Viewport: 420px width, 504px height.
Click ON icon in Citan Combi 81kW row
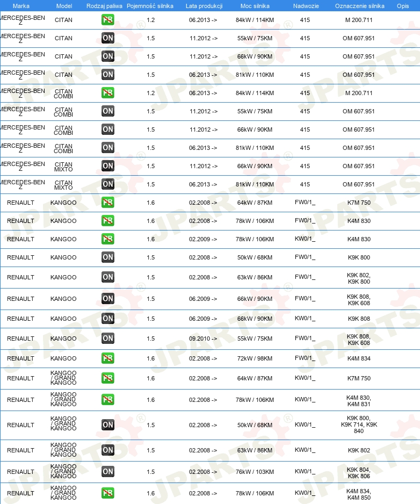coord(107,148)
